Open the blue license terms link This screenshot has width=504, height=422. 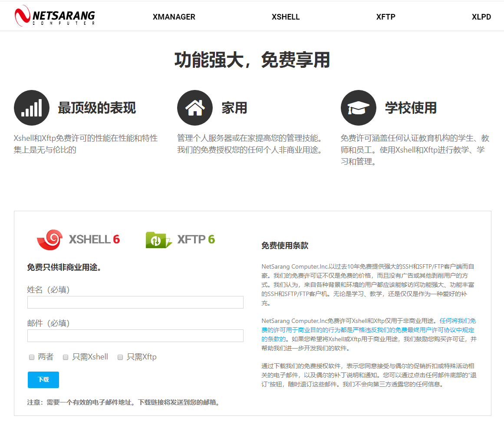coord(369,330)
